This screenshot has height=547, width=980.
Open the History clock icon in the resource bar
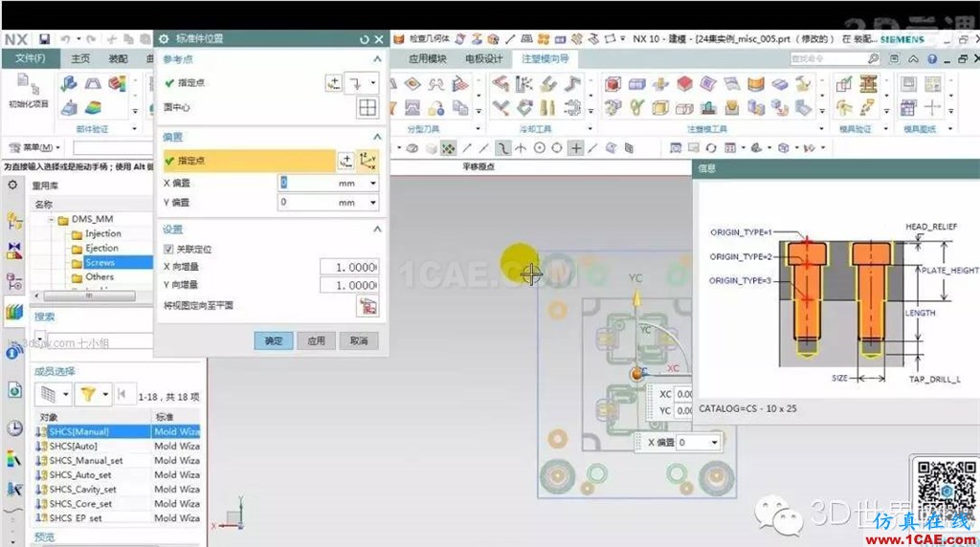pyautogui.click(x=14, y=428)
